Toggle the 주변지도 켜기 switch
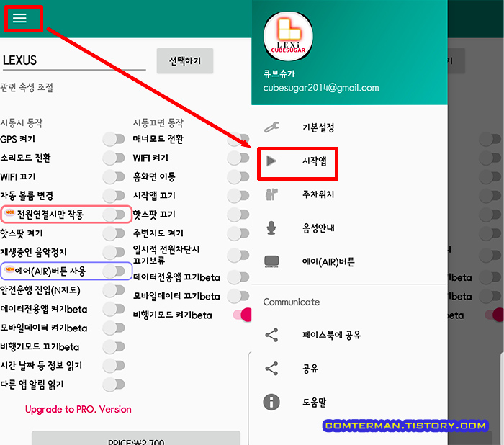The height and width of the screenshot is (445, 504). tap(238, 233)
